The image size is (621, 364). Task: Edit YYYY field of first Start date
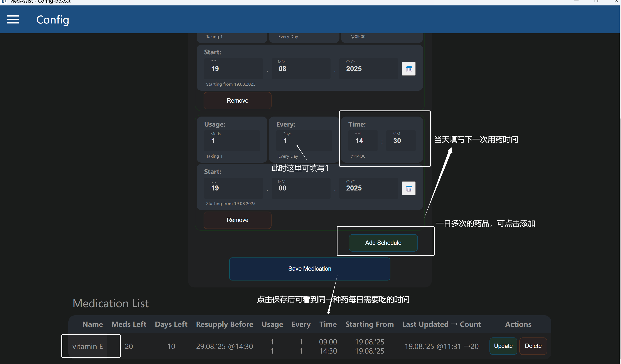pyautogui.click(x=368, y=68)
